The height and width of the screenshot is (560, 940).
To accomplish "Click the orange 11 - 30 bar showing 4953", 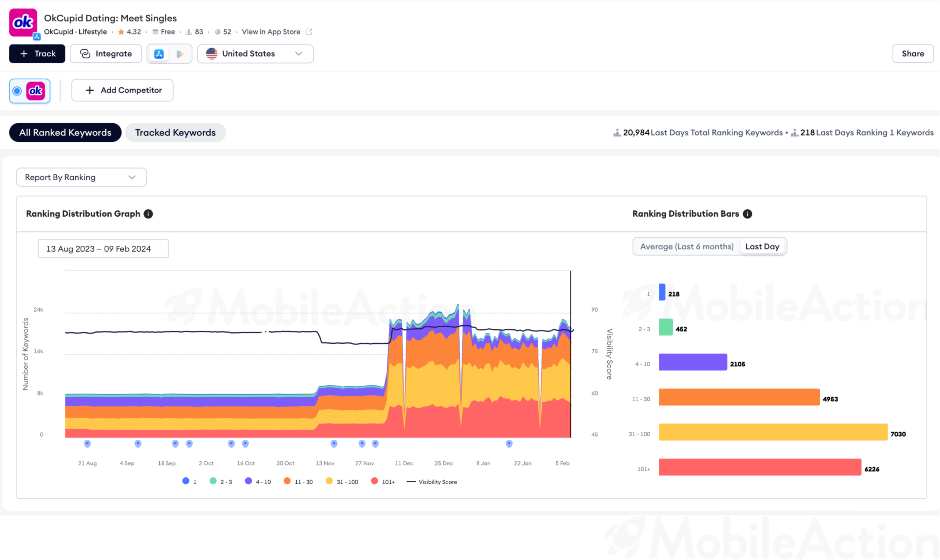I will point(740,397).
